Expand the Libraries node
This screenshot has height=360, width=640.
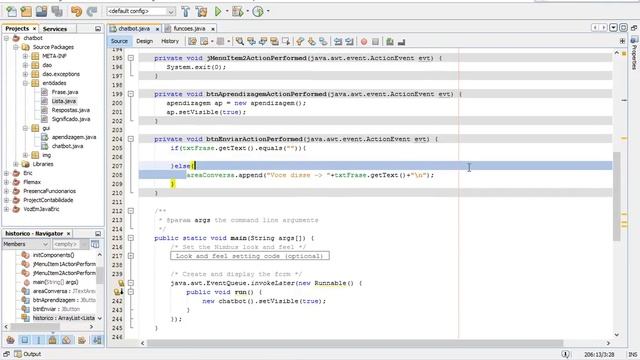pyautogui.click(x=16, y=164)
